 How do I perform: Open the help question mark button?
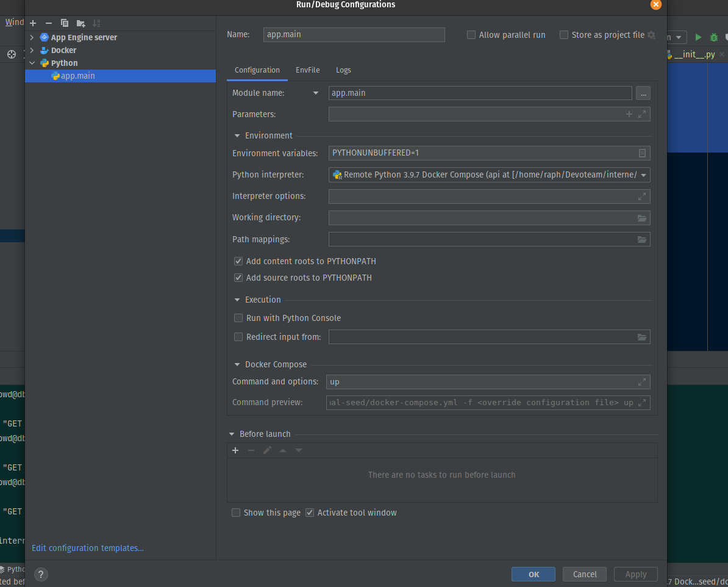coord(41,574)
